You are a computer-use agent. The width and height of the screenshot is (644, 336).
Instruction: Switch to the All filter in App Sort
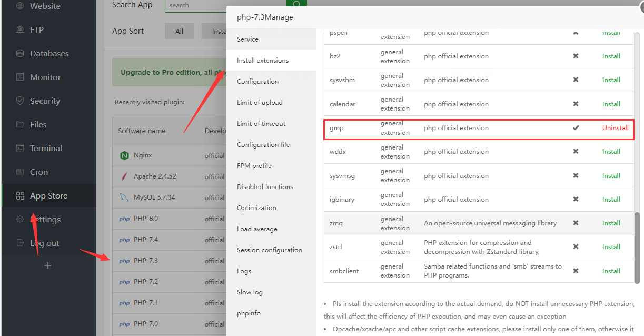click(179, 31)
